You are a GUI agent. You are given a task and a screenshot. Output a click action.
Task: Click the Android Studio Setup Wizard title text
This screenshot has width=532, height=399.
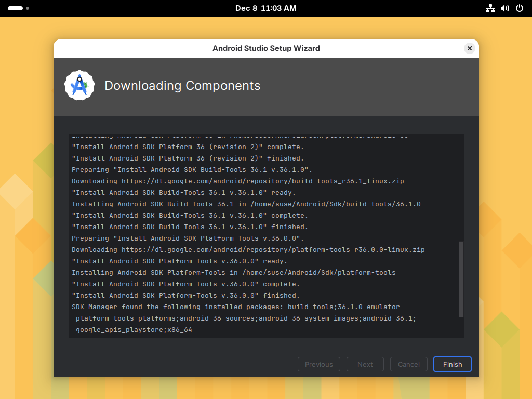tap(266, 48)
